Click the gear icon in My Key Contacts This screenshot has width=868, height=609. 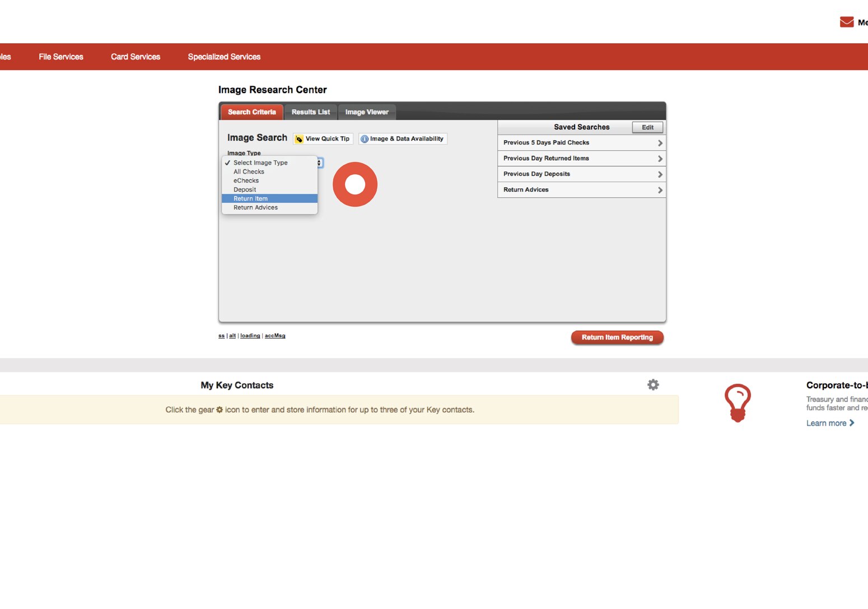pyautogui.click(x=653, y=384)
